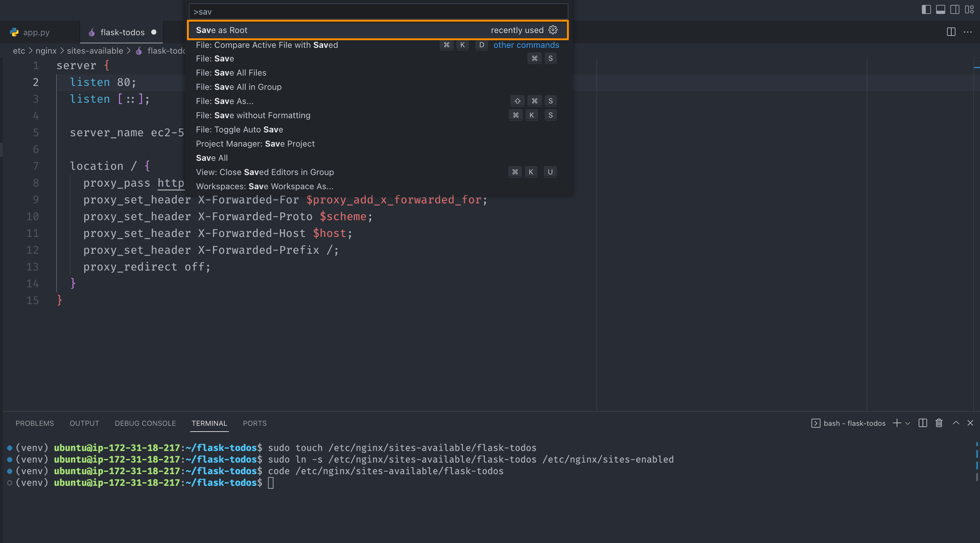This screenshot has height=543, width=980.
Task: Toggle primary sidebar layout icon
Action: pos(926,9)
